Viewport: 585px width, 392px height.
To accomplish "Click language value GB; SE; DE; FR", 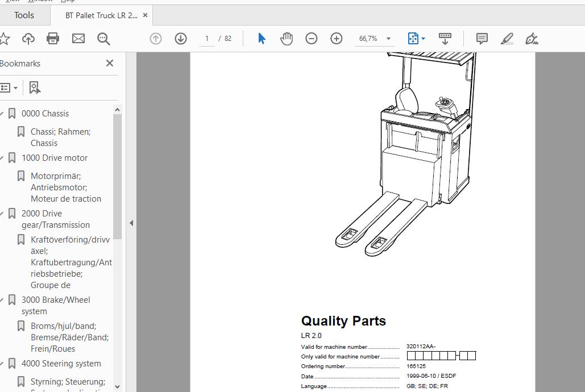I will 427,386.
